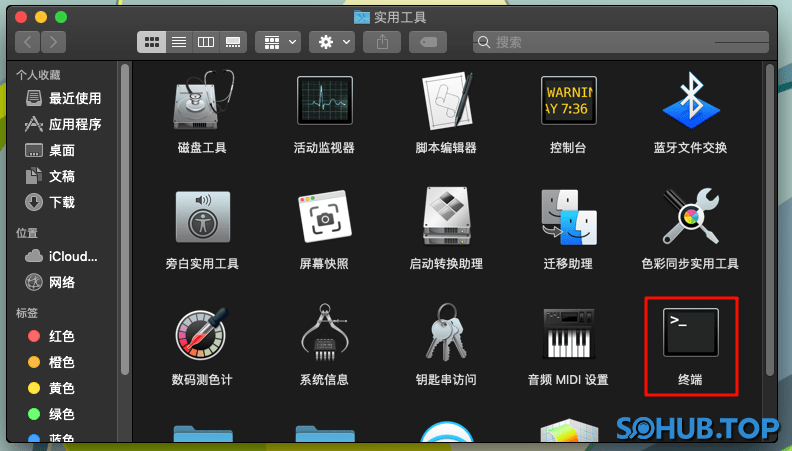Open the 色彩同步实用工具 ColorSync icon
792x451 pixels.
tap(690, 216)
